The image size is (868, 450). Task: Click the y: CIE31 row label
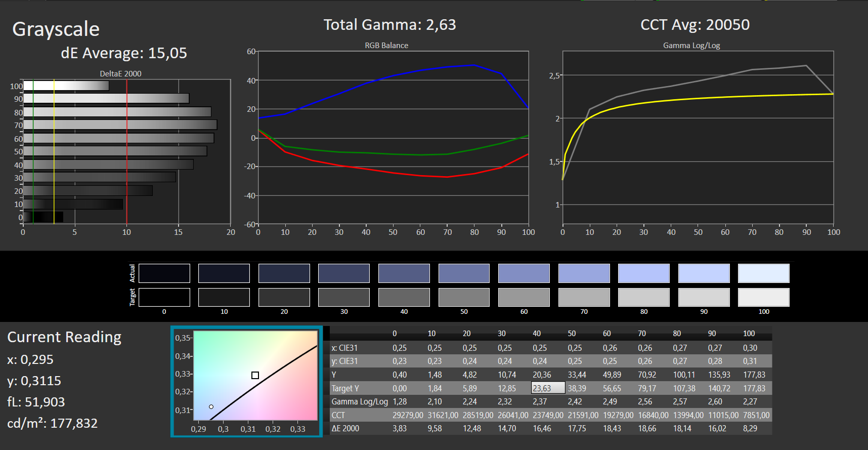pyautogui.click(x=344, y=361)
